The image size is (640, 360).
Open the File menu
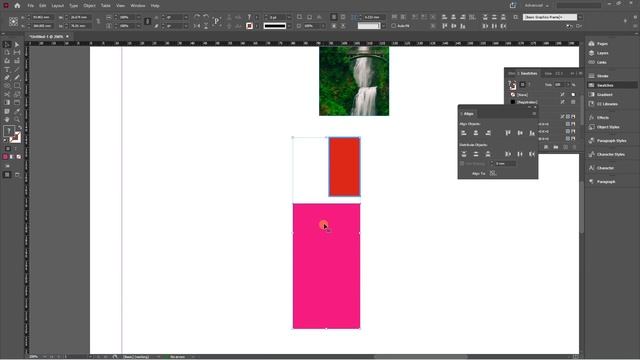[31, 6]
